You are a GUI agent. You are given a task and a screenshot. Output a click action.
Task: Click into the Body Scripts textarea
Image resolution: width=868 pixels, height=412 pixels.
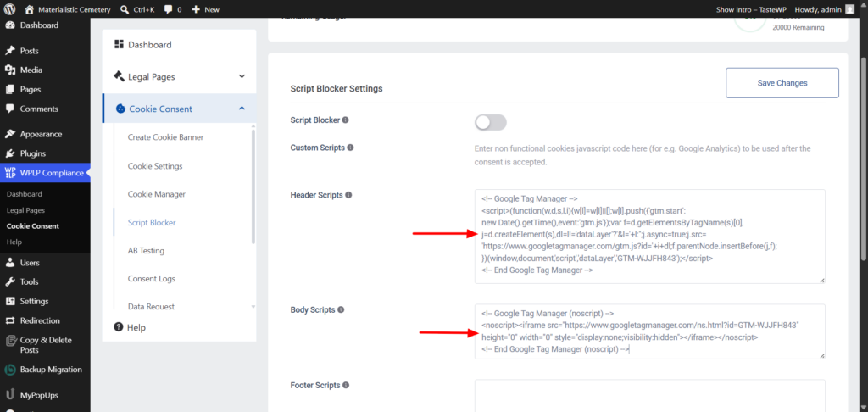click(650, 331)
